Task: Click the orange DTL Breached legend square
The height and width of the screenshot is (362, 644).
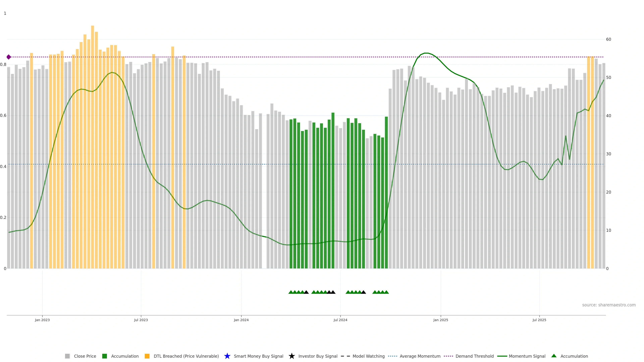Action: pos(147,356)
